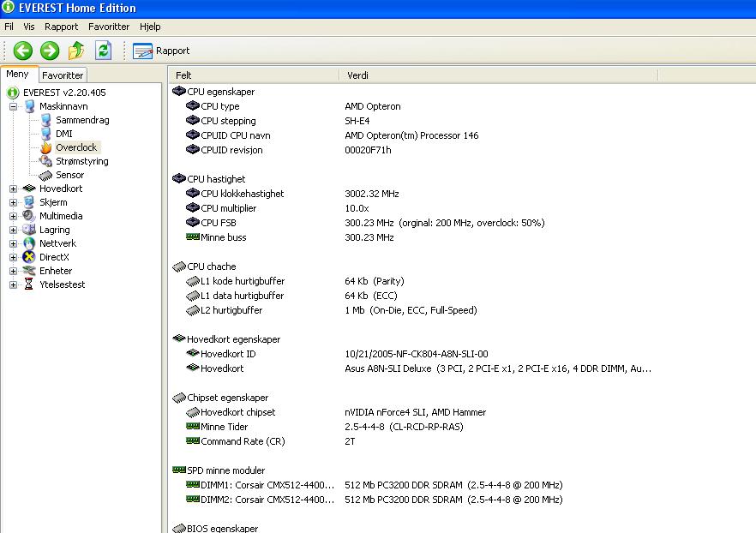Select the Chipset egenskaper group icon
This screenshot has width=756, height=533.
pyautogui.click(x=179, y=398)
